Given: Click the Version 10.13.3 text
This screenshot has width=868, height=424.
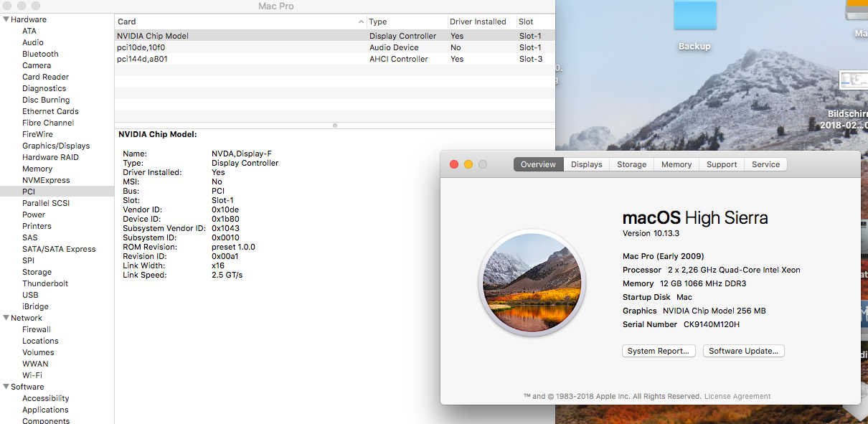Looking at the screenshot, I should (x=651, y=234).
